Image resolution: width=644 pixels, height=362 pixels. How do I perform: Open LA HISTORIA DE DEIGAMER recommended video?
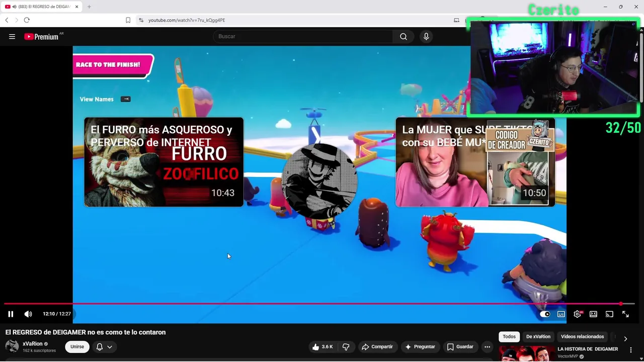tap(588, 349)
